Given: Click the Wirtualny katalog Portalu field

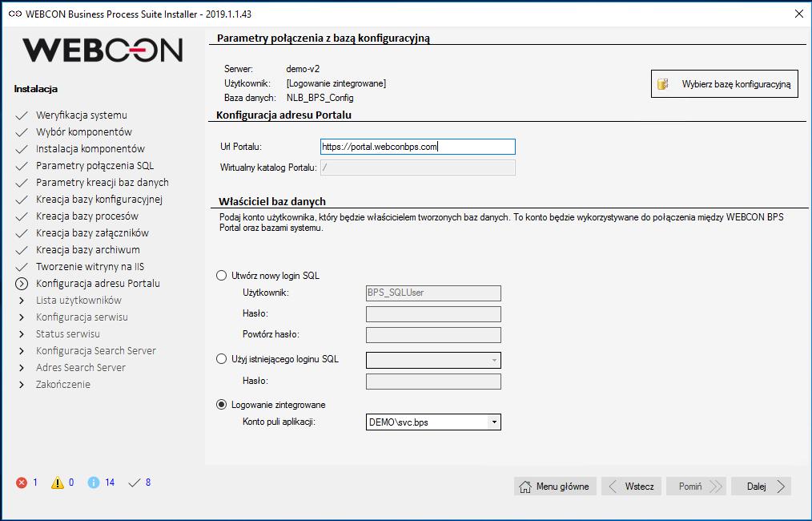Looking at the screenshot, I should click(x=418, y=168).
